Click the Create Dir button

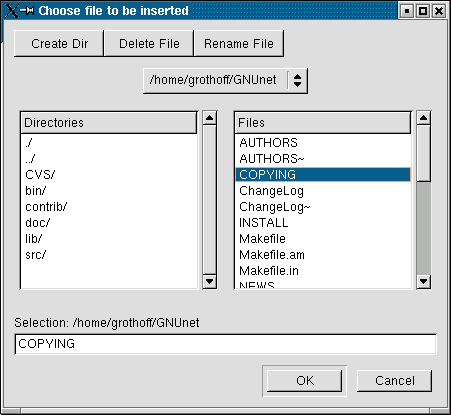[59, 44]
